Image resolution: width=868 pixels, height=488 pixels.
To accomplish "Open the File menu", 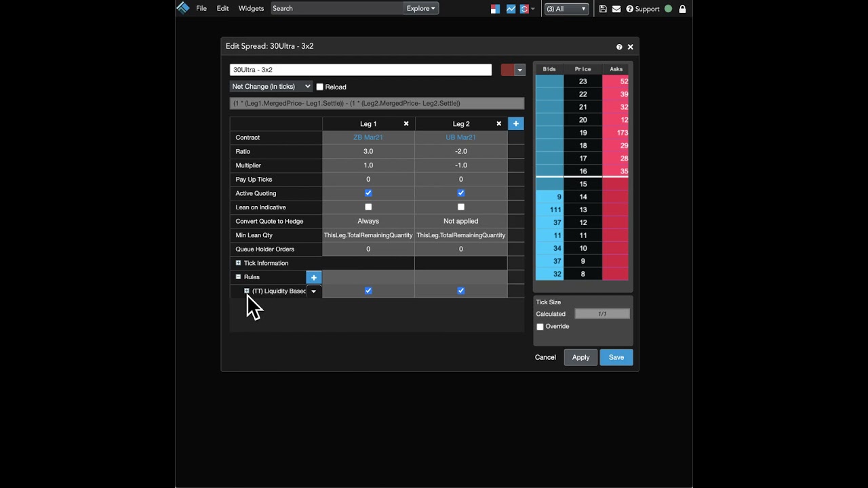I will pos(201,9).
